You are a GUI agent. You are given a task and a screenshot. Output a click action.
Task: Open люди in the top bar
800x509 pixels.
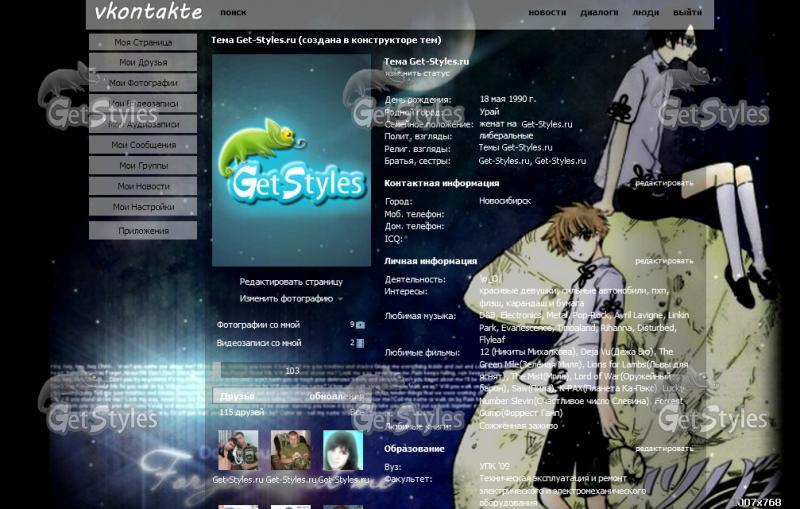645,12
